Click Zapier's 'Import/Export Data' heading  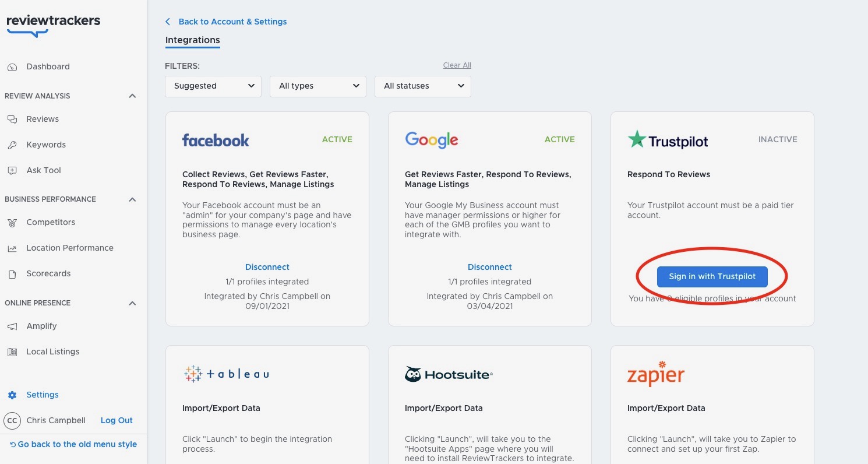[x=666, y=408]
